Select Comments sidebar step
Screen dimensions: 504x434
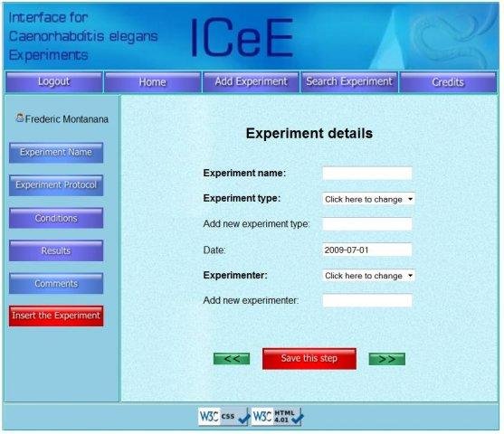click(x=56, y=283)
